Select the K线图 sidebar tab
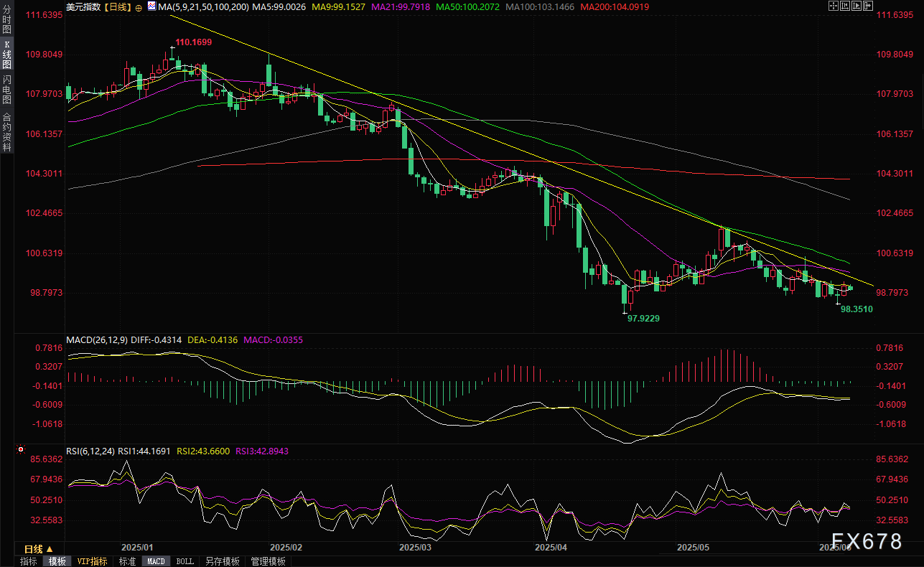Viewport: 924px width, 567px height. coord(6,54)
